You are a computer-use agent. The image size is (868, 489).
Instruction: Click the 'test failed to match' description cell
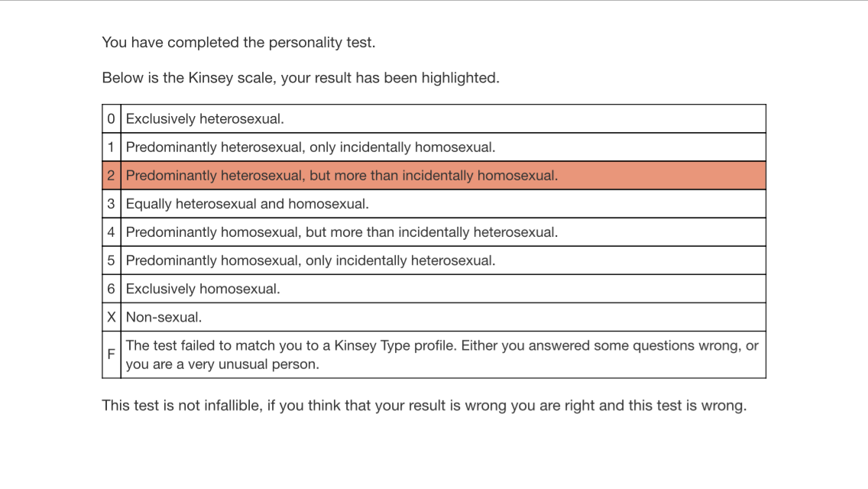(442, 355)
